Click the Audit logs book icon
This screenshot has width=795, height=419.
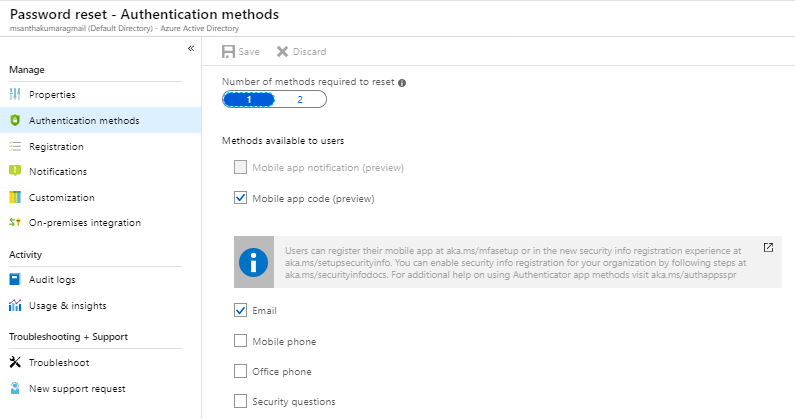[15, 279]
